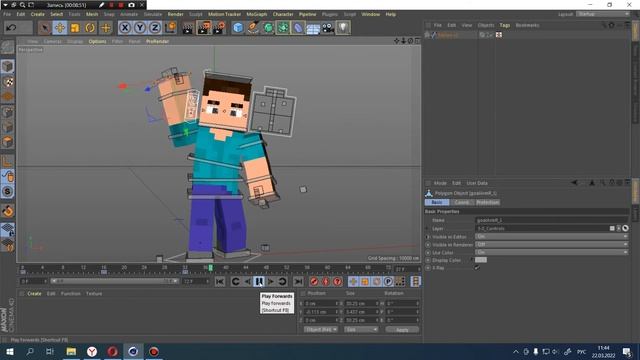The height and width of the screenshot is (360, 640).
Task: Jump to the end of animation
Action: coord(298,282)
